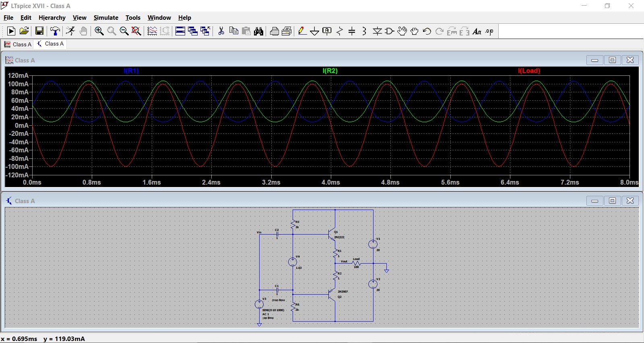This screenshot has width=644, height=343.
Task: Click the .op SPICE directive icon
Action: pyautogui.click(x=489, y=31)
